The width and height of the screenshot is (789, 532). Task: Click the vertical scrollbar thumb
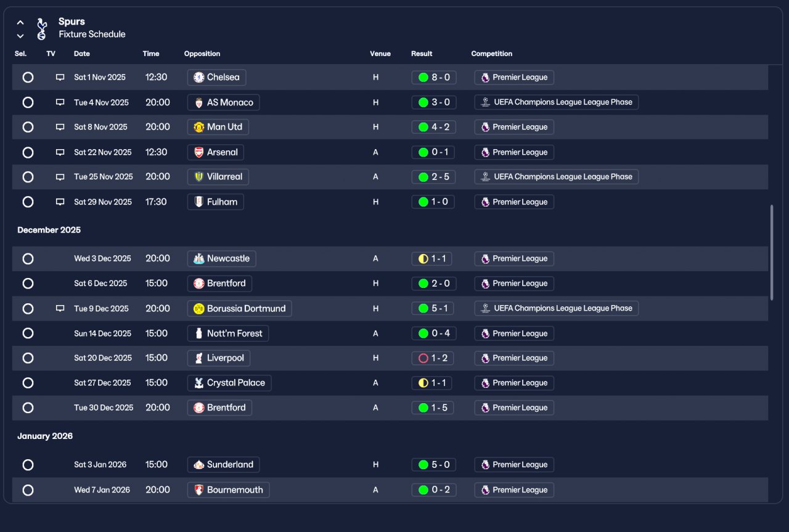click(x=772, y=253)
